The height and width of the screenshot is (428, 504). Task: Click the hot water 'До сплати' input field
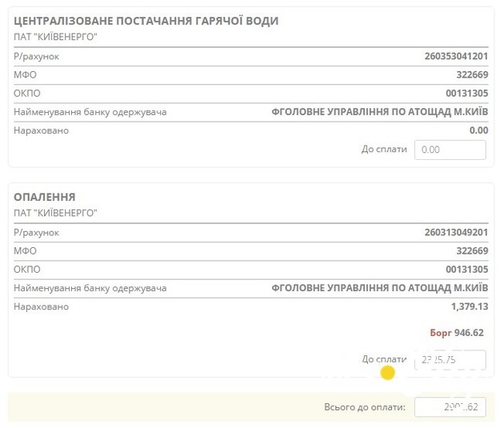coord(450,150)
